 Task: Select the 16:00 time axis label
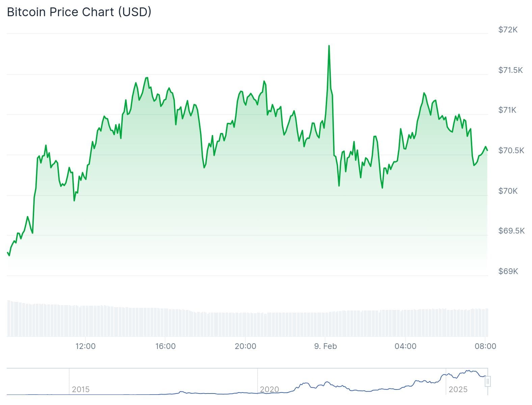pos(165,346)
